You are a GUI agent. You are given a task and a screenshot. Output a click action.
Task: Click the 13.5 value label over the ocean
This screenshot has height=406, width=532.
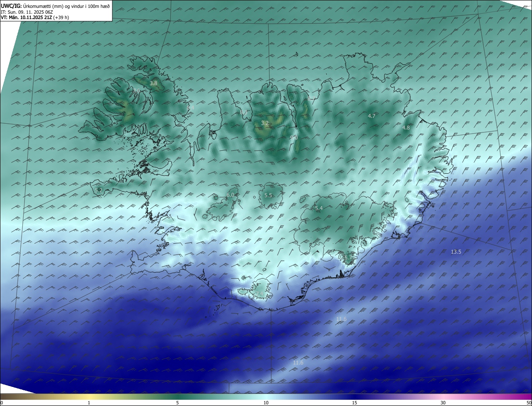click(x=456, y=252)
